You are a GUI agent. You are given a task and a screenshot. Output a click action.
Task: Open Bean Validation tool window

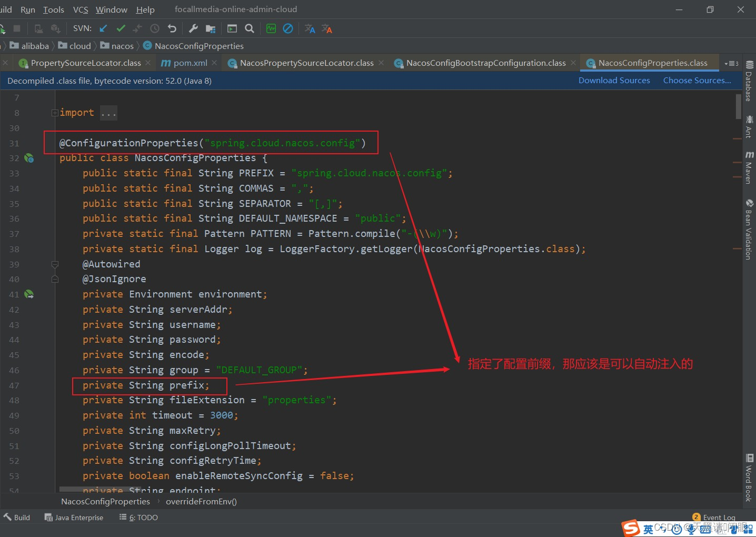click(x=749, y=229)
